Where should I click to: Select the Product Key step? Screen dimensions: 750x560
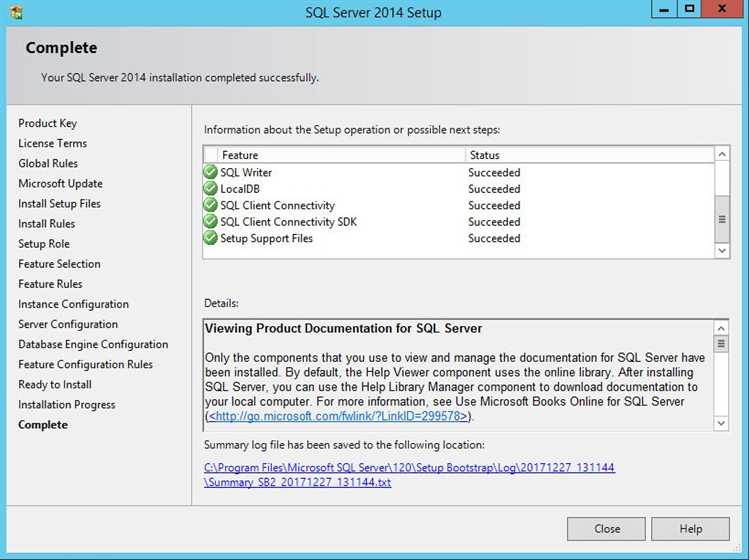[47, 123]
